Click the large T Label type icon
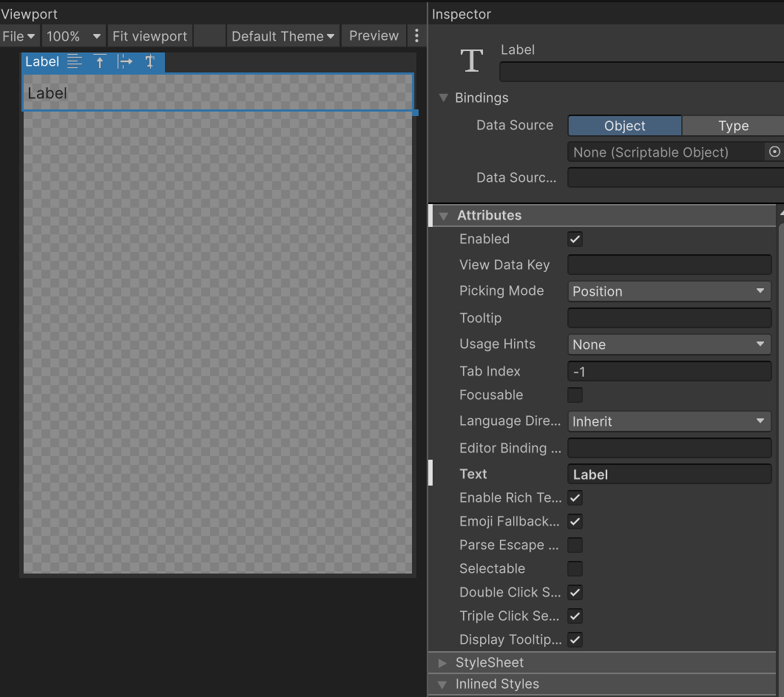The height and width of the screenshot is (697, 784). click(471, 61)
